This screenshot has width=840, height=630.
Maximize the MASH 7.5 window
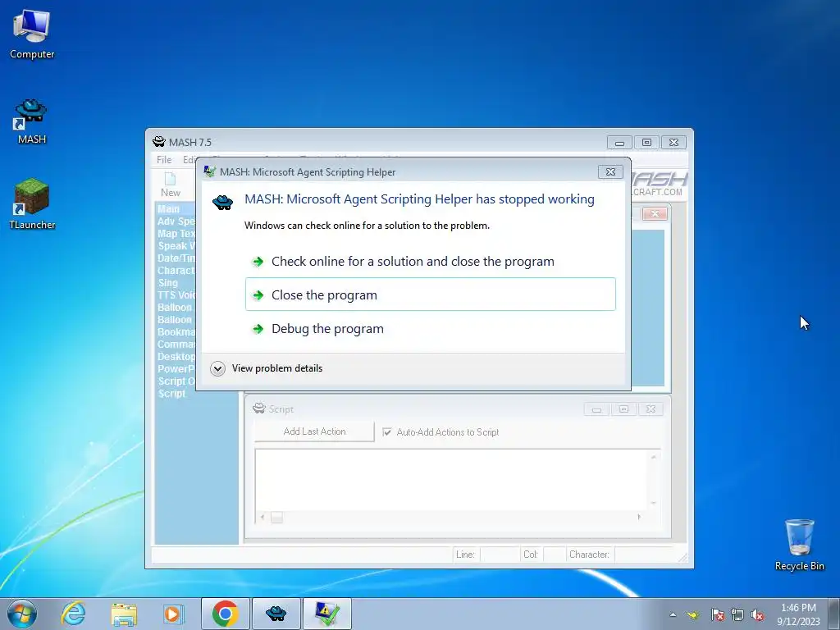[646, 143]
